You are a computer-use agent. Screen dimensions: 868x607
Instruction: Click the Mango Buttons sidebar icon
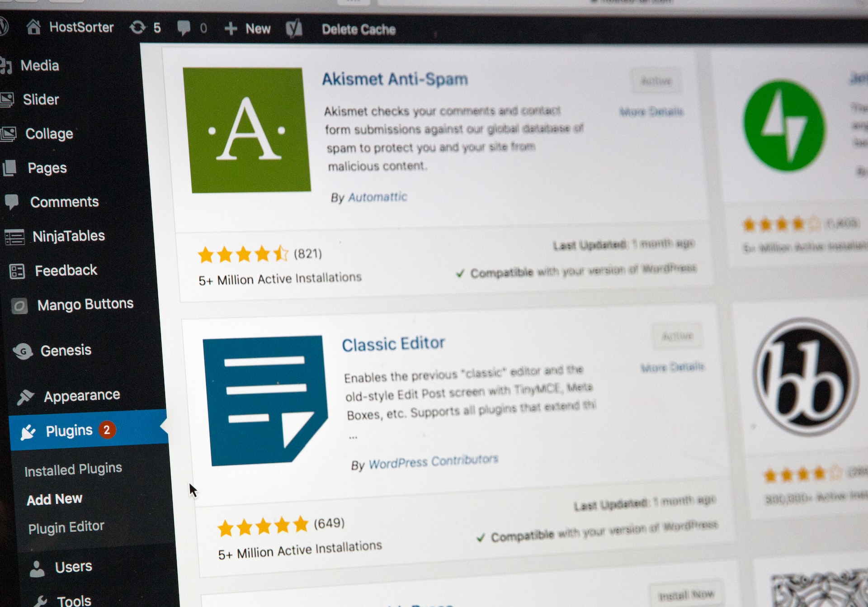tap(18, 303)
